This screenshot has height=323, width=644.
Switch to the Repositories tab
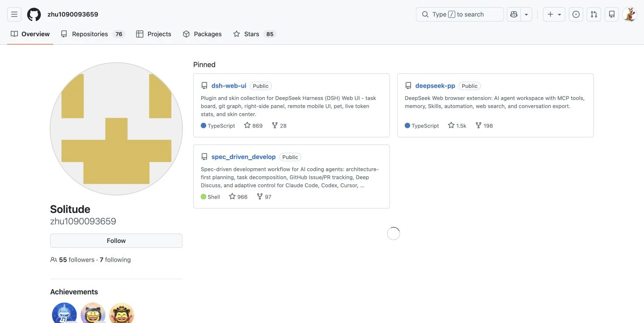point(93,34)
